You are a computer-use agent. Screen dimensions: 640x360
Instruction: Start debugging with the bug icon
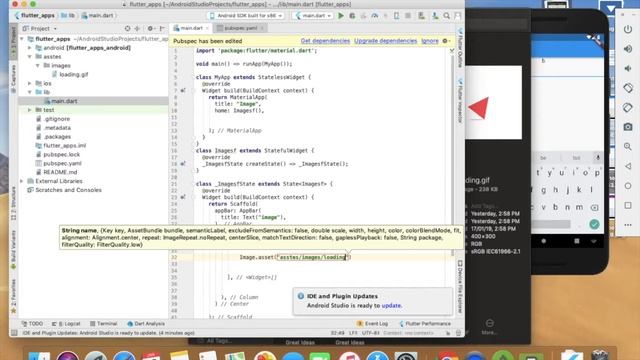(x=352, y=16)
